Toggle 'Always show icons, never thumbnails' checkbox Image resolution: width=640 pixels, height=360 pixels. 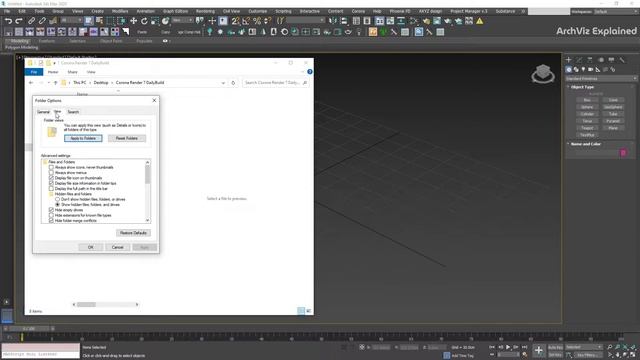(x=51, y=167)
